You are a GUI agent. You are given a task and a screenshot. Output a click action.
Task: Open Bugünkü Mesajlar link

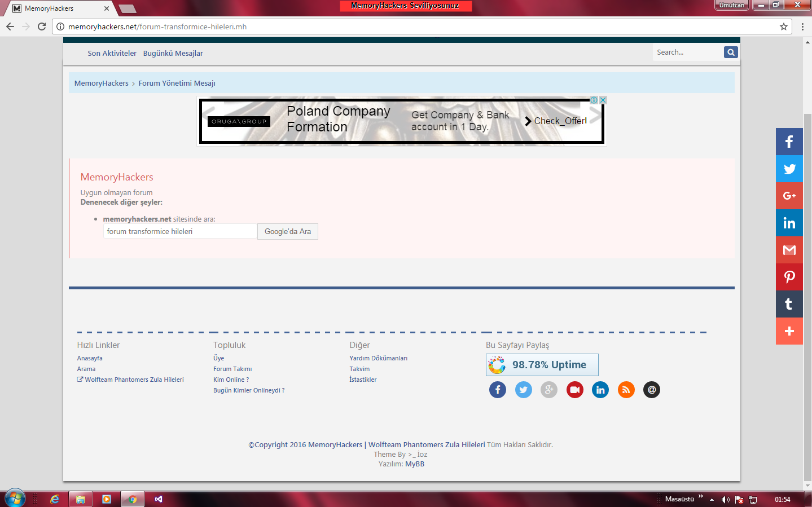173,53
